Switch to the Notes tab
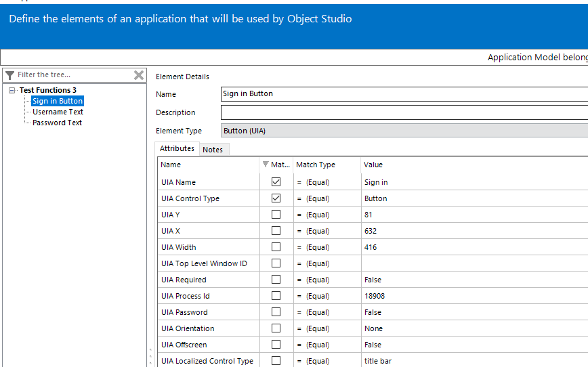This screenshot has height=367, width=588. 213,150
